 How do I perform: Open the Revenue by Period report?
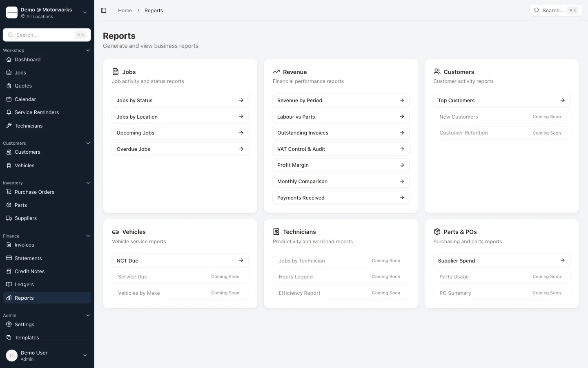(x=341, y=101)
